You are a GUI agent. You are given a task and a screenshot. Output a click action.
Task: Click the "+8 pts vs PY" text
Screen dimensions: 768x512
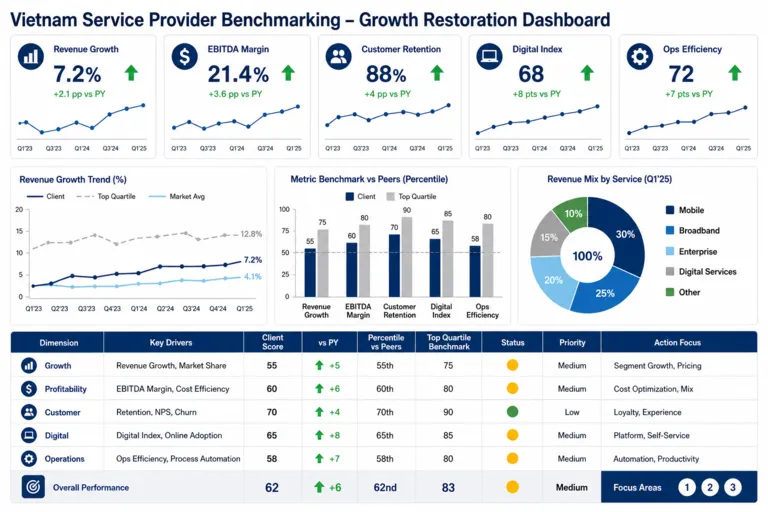tap(536, 94)
